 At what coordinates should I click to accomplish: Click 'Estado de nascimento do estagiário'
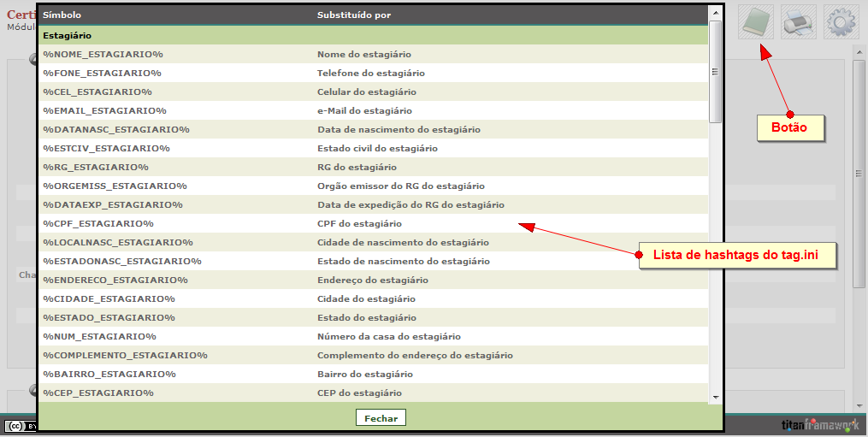point(404,262)
